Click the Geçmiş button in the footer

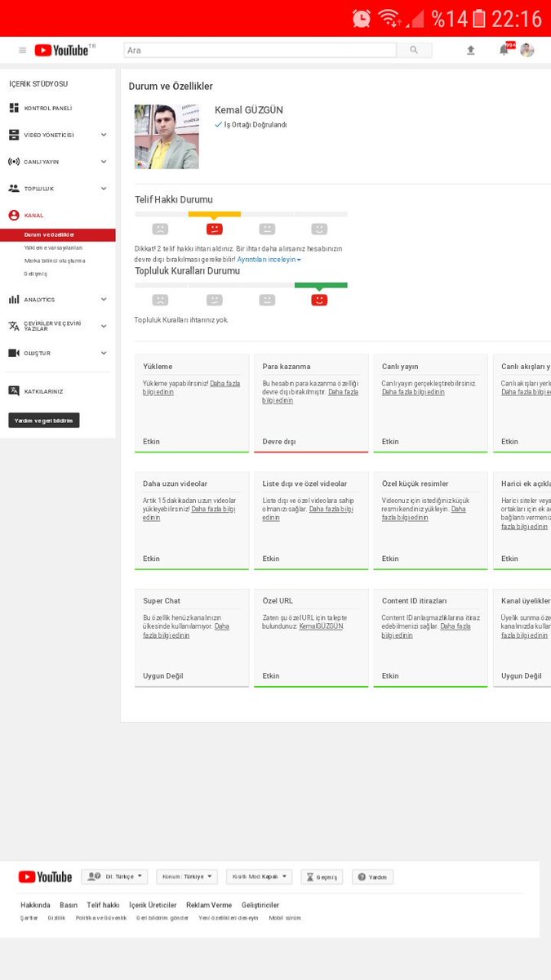click(x=322, y=876)
